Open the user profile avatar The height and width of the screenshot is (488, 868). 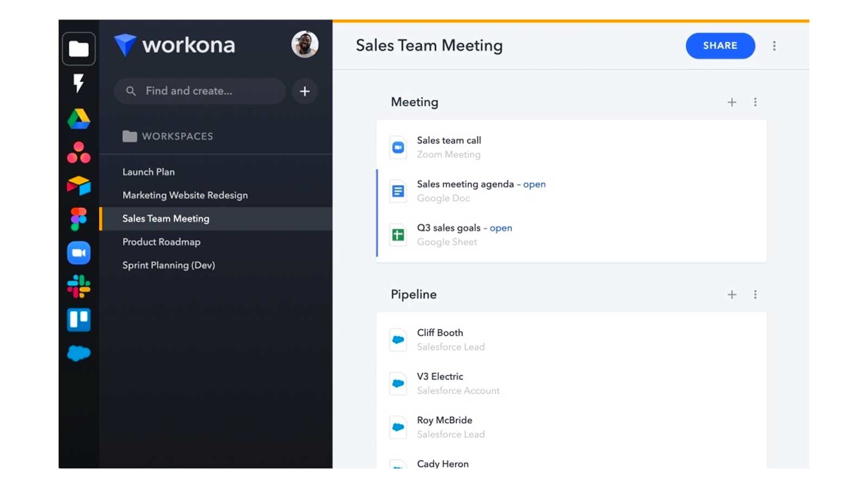[x=305, y=44]
